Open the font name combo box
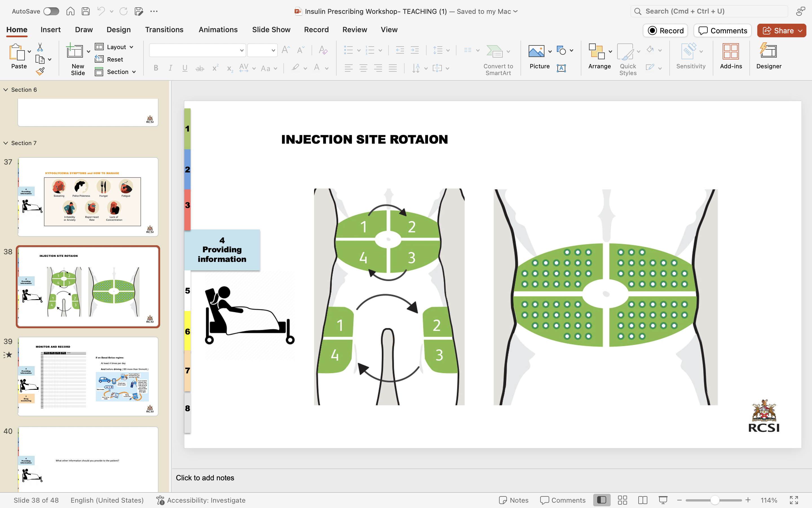Image resolution: width=812 pixels, height=508 pixels. [x=197, y=51]
